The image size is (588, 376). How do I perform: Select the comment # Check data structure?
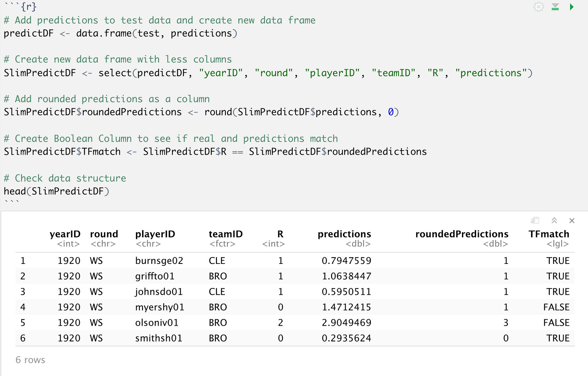pyautogui.click(x=65, y=178)
